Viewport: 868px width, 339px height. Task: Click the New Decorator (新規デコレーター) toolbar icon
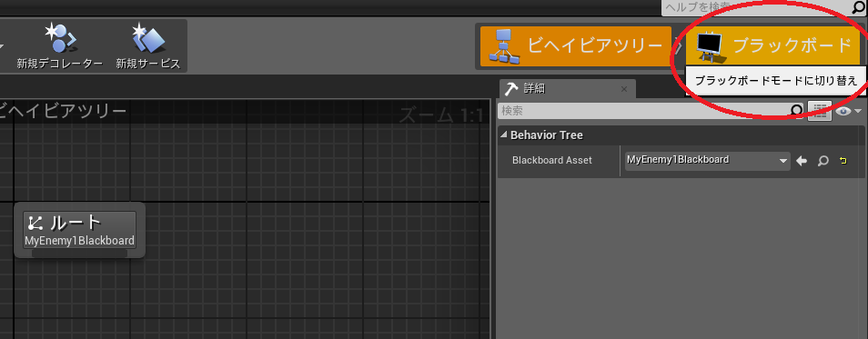pos(60,46)
